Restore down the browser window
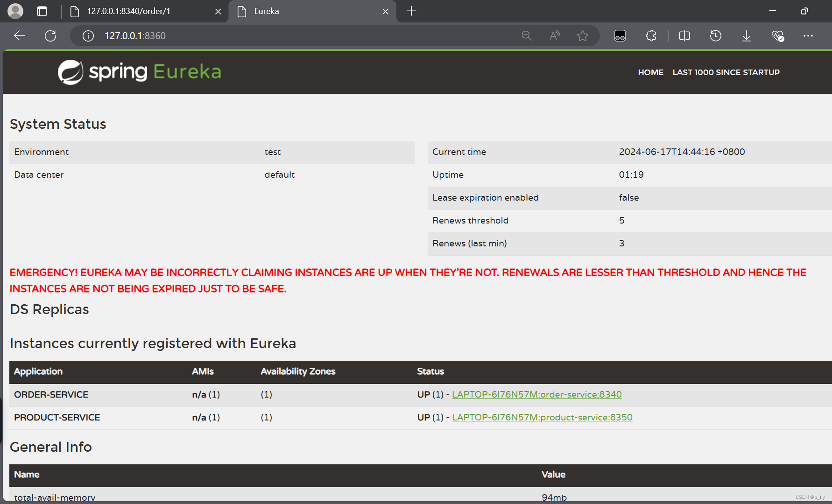832x504 pixels. [804, 11]
